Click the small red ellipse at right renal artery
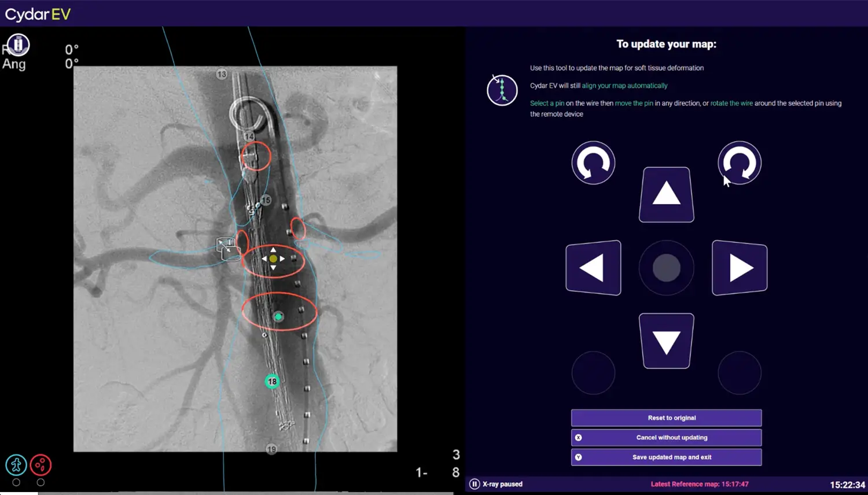Image resolution: width=868 pixels, height=495 pixels. click(x=298, y=228)
